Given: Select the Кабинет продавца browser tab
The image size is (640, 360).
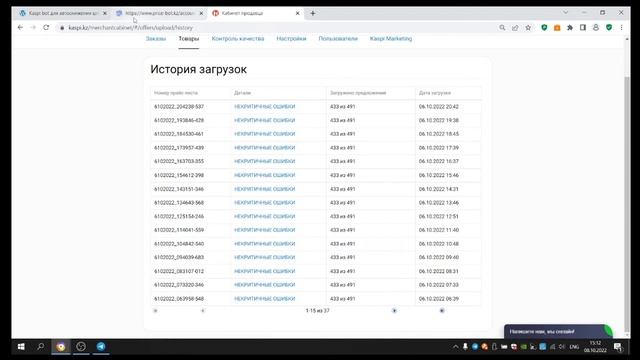Looking at the screenshot, I should pos(255,13).
